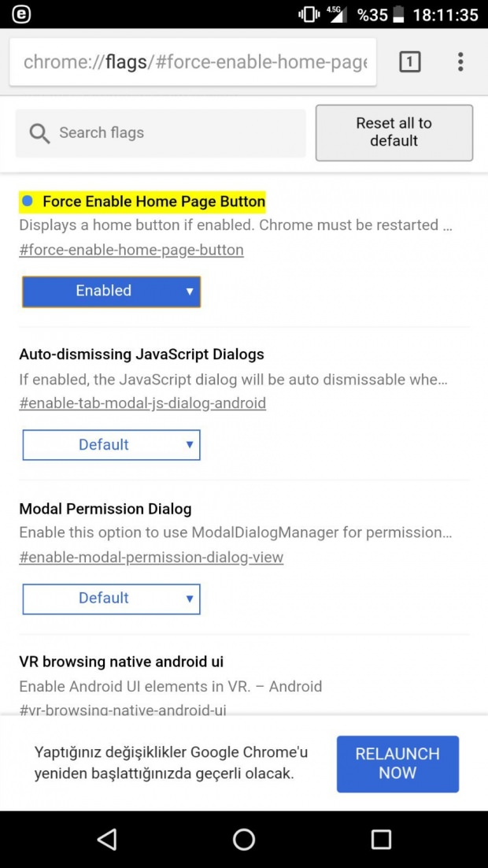The image size is (488, 868).
Task: Follow the #enable-tab-modal-js-dialog-android link
Action: (x=142, y=403)
